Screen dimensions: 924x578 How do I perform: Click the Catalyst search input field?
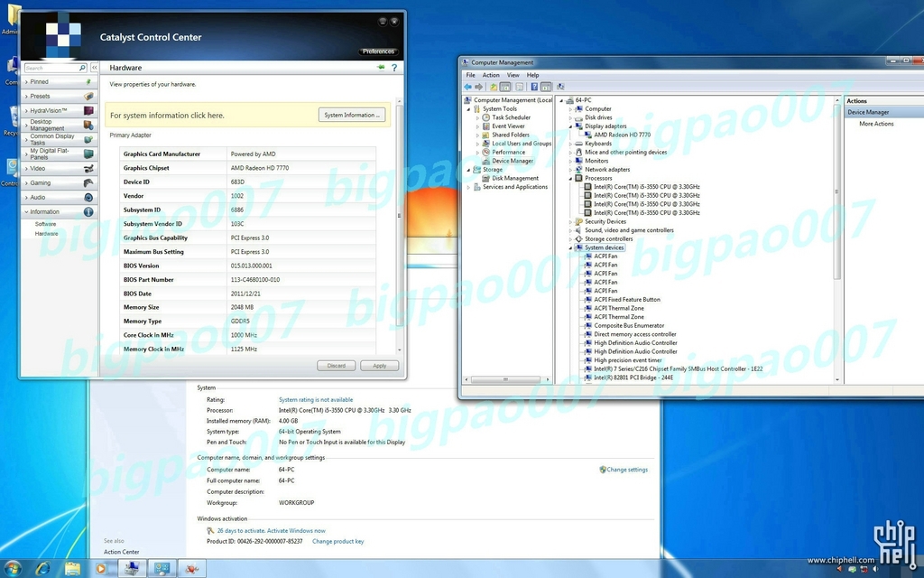(51, 68)
